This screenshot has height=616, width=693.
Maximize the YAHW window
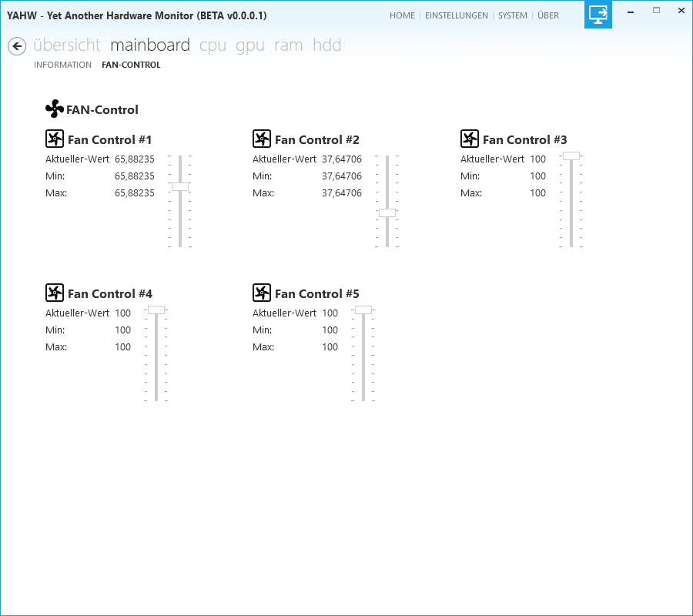click(x=656, y=11)
